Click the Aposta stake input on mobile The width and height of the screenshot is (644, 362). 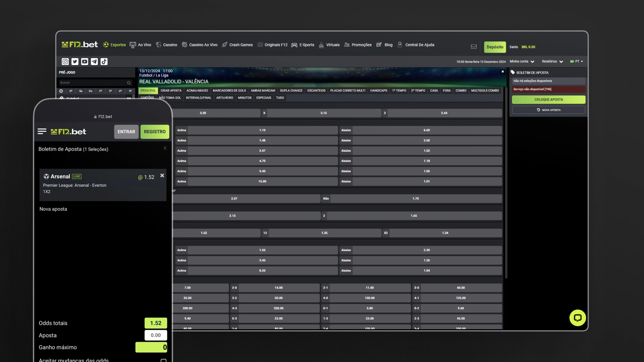coord(156,335)
